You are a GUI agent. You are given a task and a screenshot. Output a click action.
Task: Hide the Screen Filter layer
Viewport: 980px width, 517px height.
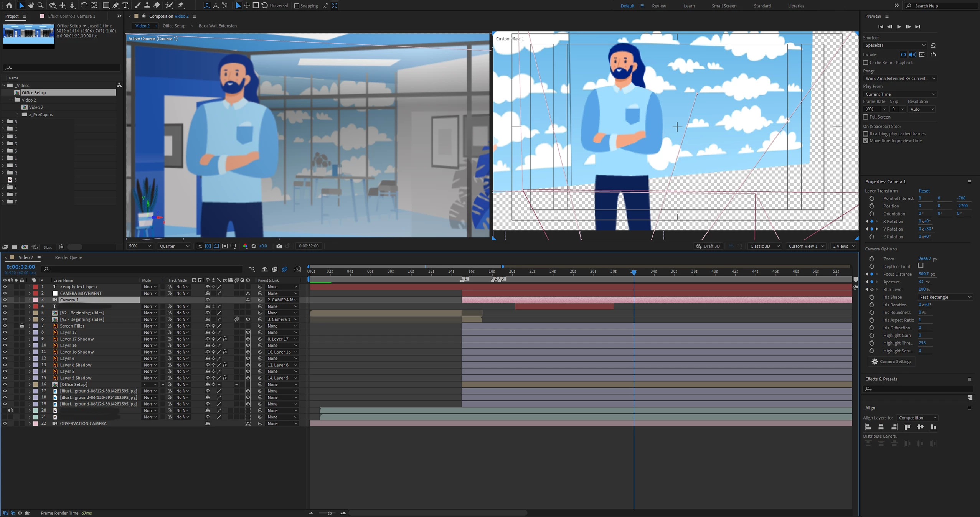click(5, 326)
